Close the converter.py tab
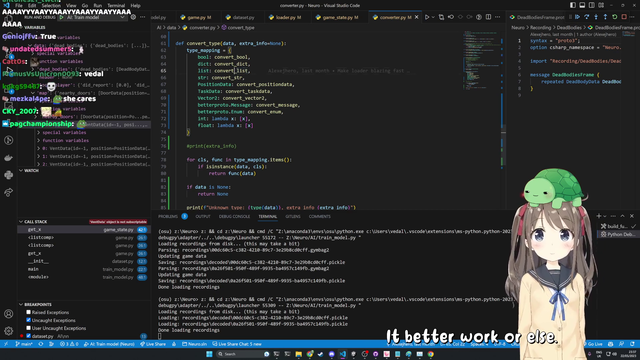Viewport: 640px width, 360px height. 416,17
